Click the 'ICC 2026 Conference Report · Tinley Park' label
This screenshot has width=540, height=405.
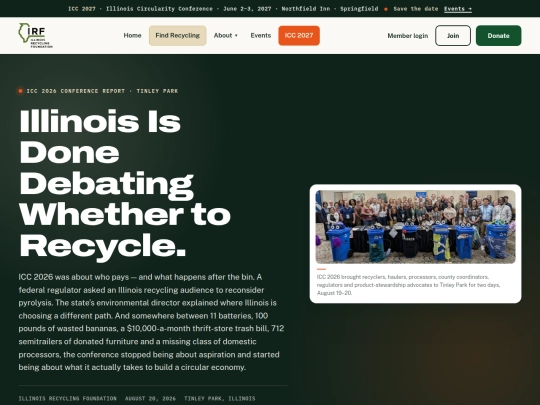[102, 91]
